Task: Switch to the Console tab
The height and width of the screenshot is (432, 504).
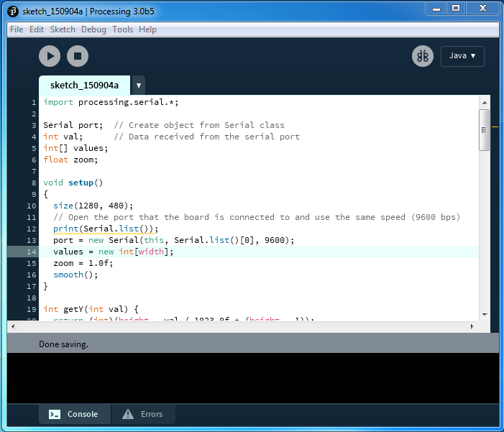Action: point(75,414)
